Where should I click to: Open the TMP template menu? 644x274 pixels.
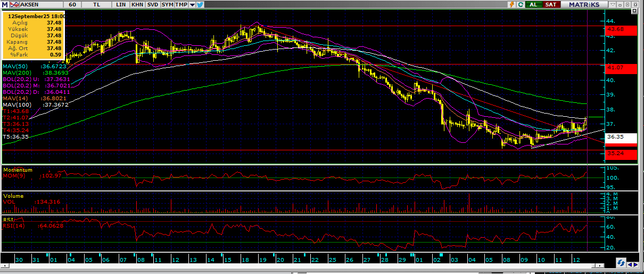[x=181, y=4]
